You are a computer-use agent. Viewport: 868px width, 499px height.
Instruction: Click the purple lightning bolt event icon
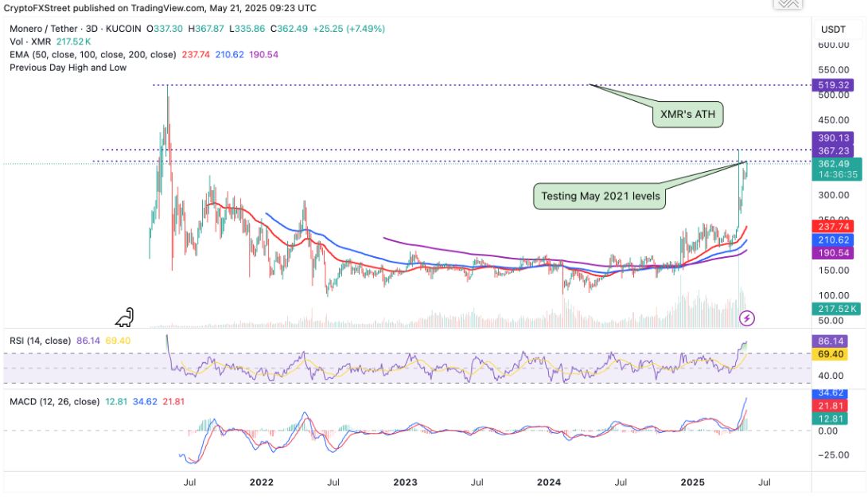pyautogui.click(x=747, y=318)
